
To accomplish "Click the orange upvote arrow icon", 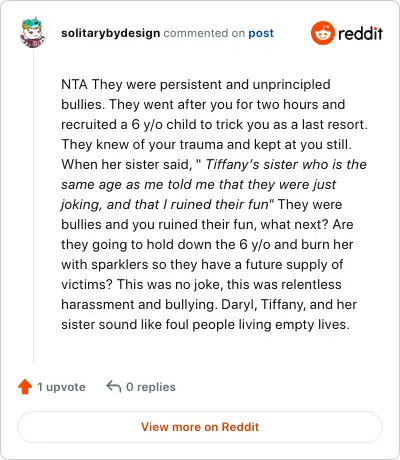I will point(25,387).
